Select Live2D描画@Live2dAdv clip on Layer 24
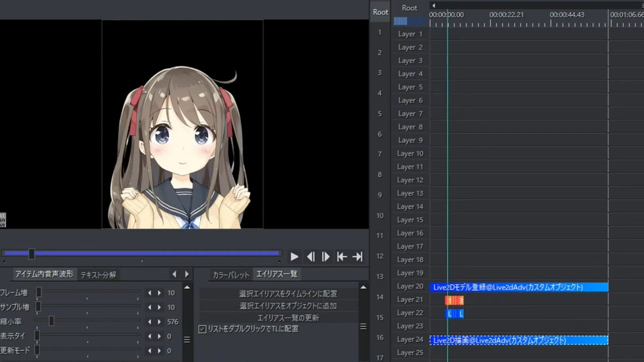The height and width of the screenshot is (362, 644). (x=519, y=341)
